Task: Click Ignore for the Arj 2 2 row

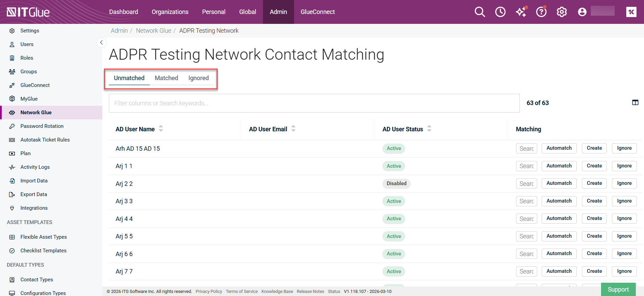Action: 624,183
